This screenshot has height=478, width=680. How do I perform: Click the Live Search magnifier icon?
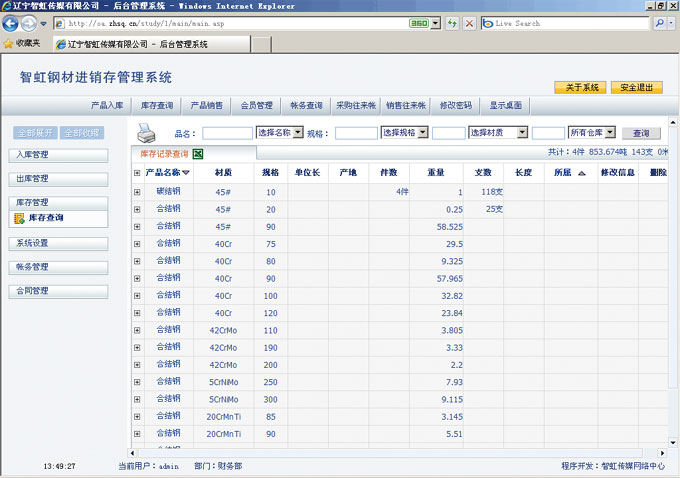[661, 23]
